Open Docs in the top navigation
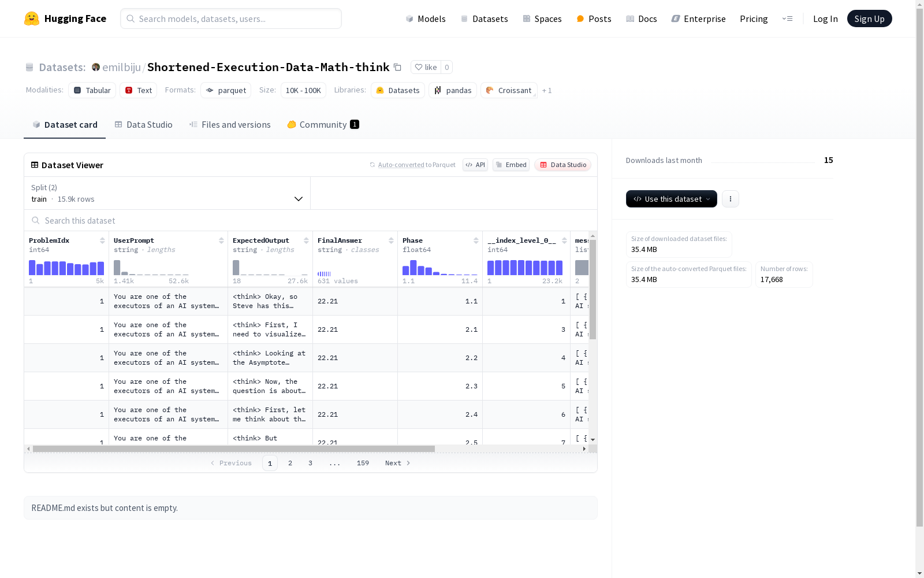924x578 pixels. pyautogui.click(x=642, y=18)
